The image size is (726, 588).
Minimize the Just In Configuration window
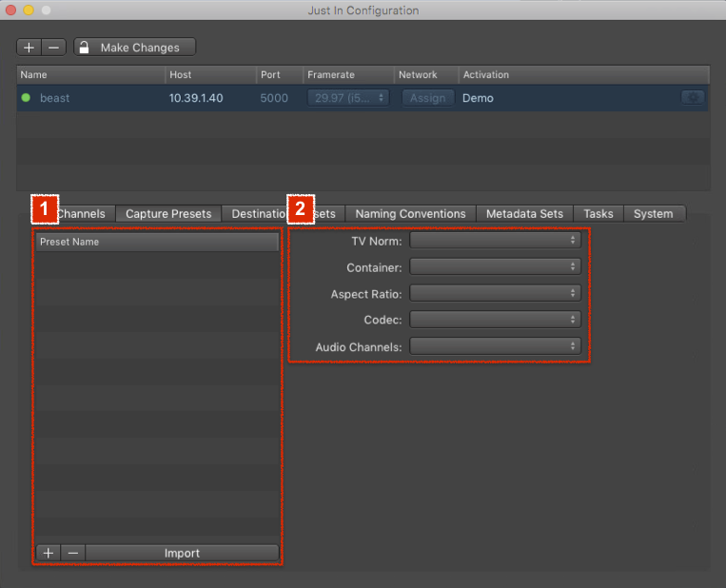pos(29,10)
